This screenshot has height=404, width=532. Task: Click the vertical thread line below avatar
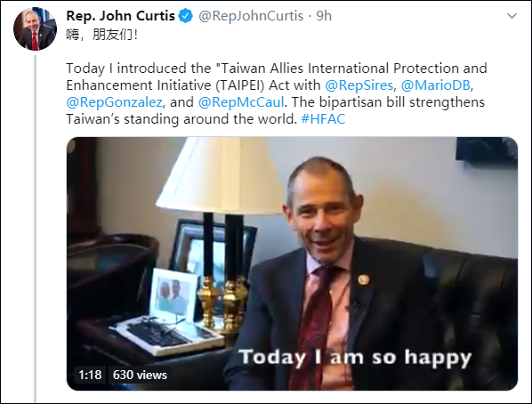click(x=35, y=228)
